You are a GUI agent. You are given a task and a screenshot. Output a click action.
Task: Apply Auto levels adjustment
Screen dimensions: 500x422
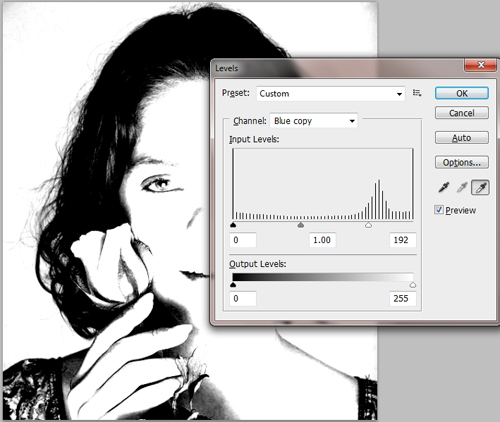tap(462, 138)
